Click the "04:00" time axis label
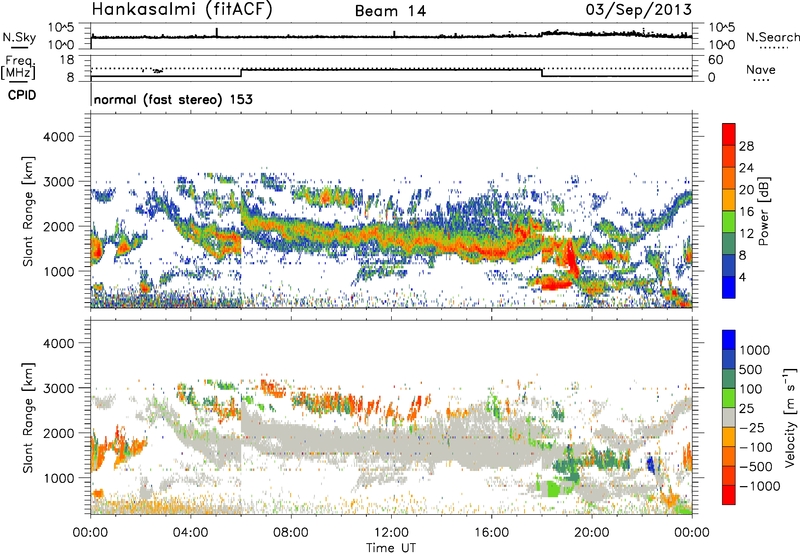The height and width of the screenshot is (554, 800). click(x=190, y=533)
